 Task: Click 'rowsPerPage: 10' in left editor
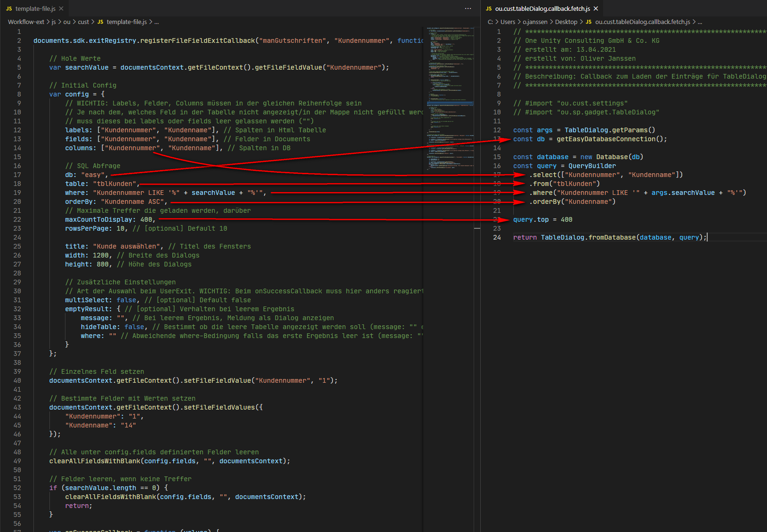(x=95, y=228)
